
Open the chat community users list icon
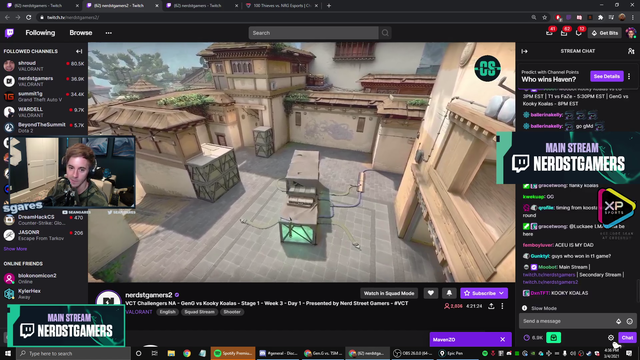631,51
